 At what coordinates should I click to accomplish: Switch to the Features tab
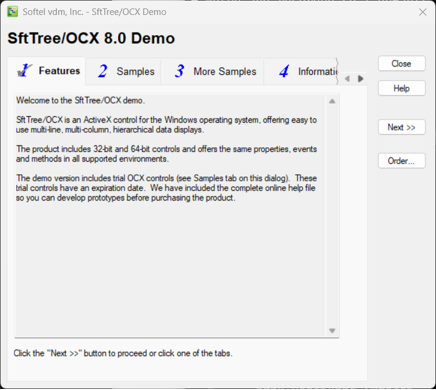pyautogui.click(x=47, y=71)
